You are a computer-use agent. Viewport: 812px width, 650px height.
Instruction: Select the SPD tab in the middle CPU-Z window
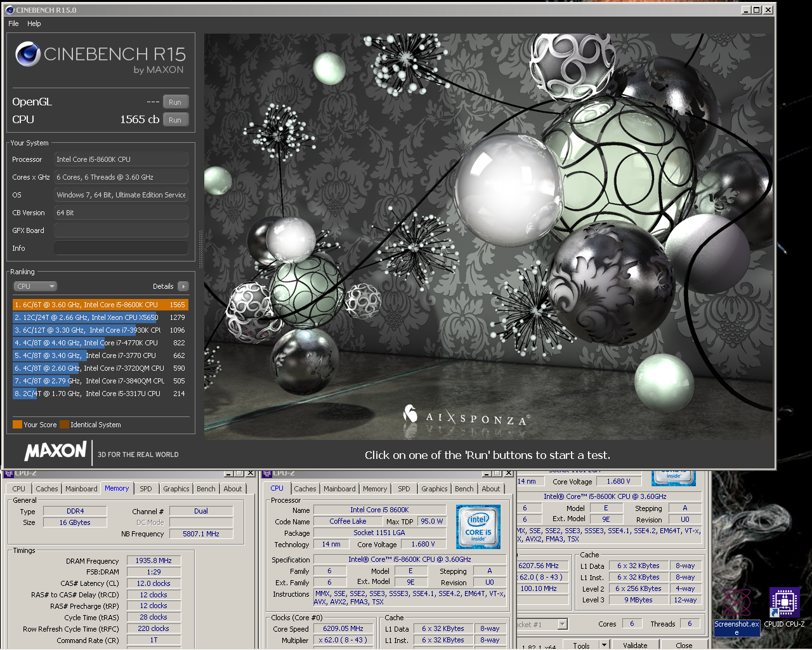tap(404, 489)
